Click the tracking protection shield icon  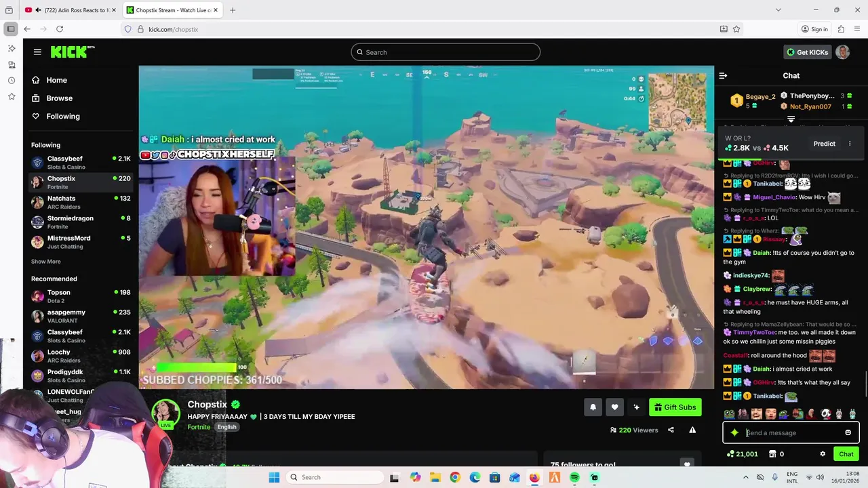pyautogui.click(x=128, y=29)
